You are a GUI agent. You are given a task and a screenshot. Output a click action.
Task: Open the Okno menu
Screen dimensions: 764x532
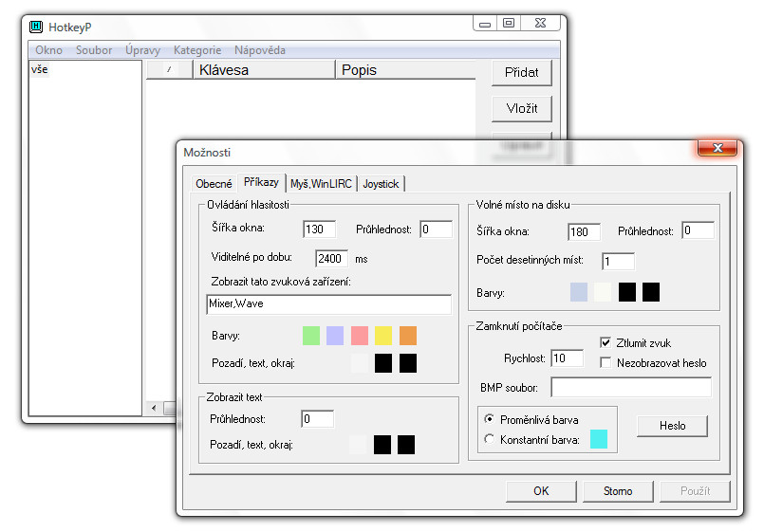point(48,50)
